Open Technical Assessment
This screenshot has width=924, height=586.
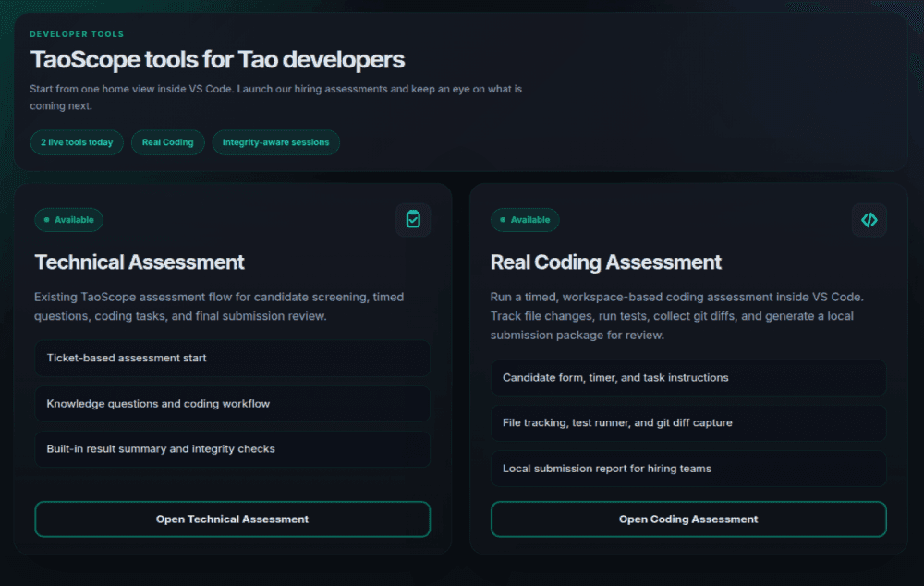click(x=232, y=519)
